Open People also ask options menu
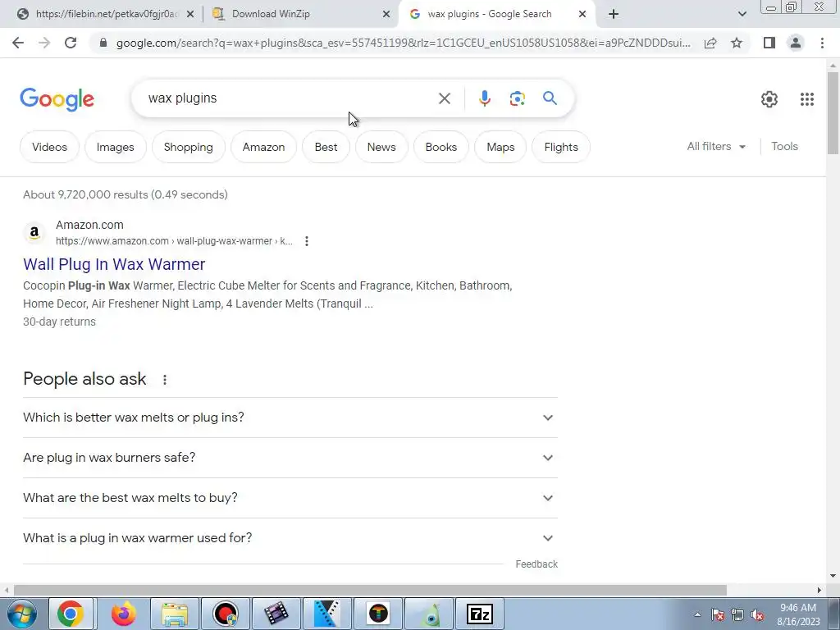The width and height of the screenshot is (840, 630). (164, 380)
